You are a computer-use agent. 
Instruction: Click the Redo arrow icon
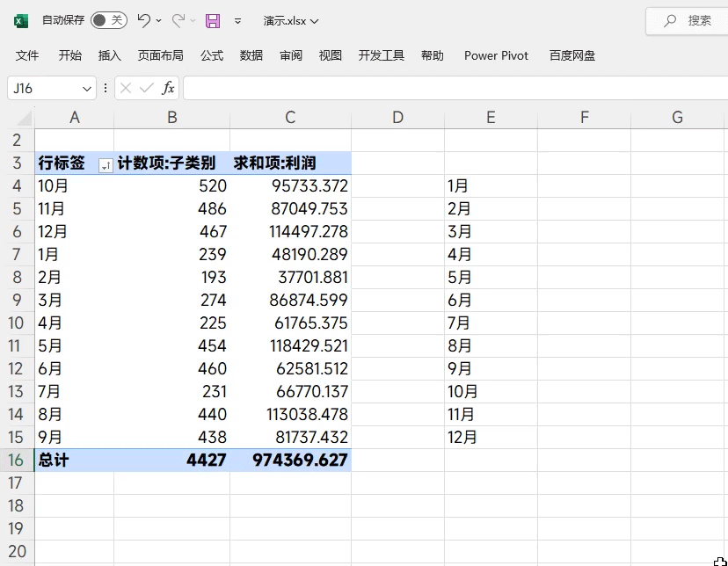click(x=178, y=20)
